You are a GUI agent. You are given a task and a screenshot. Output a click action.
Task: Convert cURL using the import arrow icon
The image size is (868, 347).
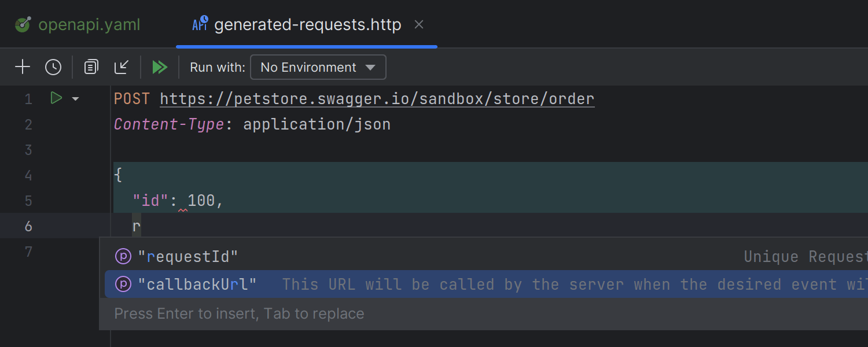[122, 67]
